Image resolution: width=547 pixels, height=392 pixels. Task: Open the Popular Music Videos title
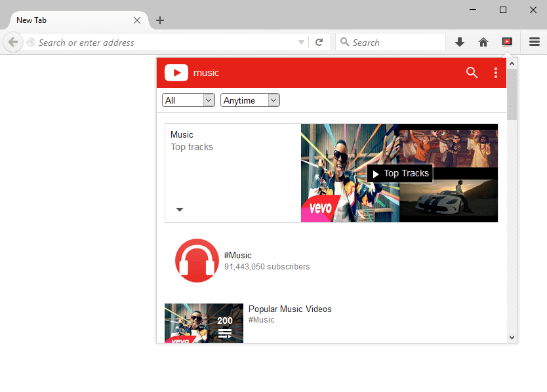[x=290, y=309]
